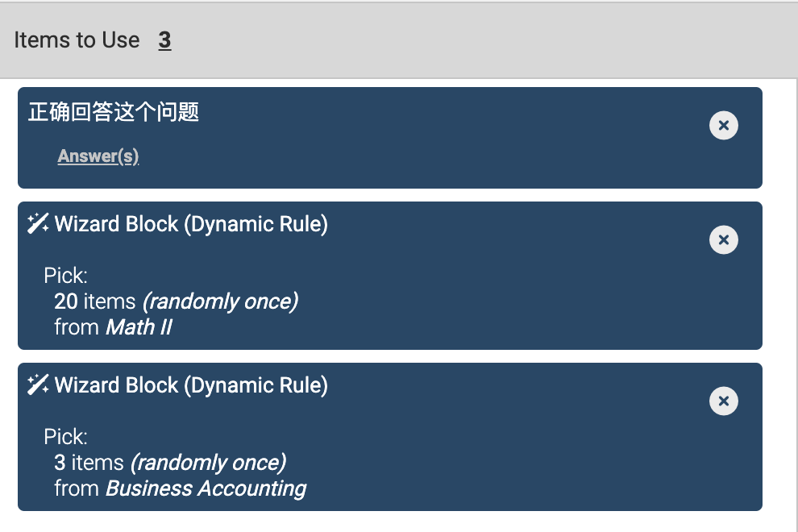The height and width of the screenshot is (532, 798).
Task: Select the Wizard Block title above Math II
Action: (191, 224)
